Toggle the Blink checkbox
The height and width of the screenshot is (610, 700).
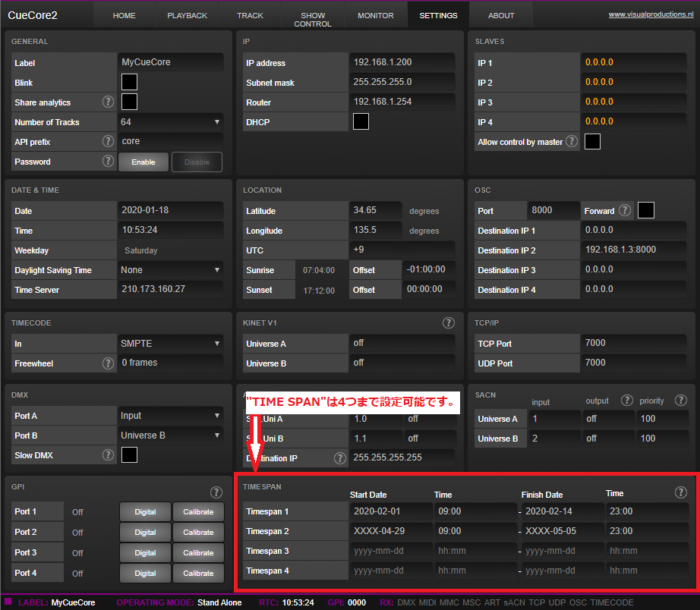[129, 82]
